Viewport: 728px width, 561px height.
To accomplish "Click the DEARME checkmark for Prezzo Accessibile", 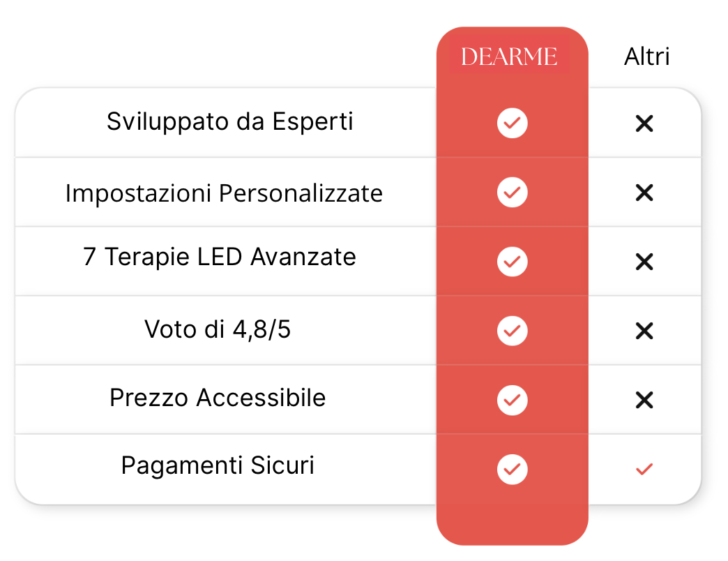I will pyautogui.click(x=512, y=400).
